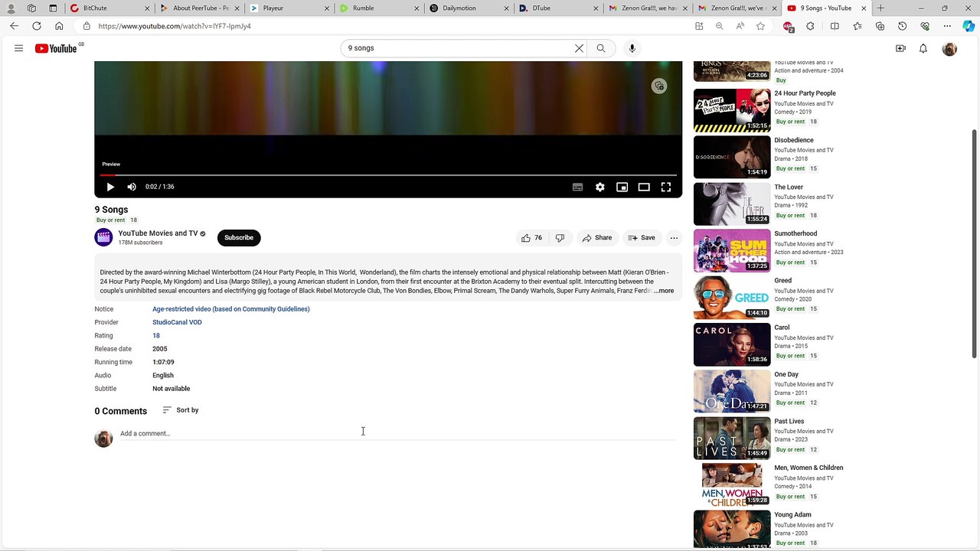Screen dimensions: 980x551
Task: Open a new browser tab
Action: click(x=880, y=8)
